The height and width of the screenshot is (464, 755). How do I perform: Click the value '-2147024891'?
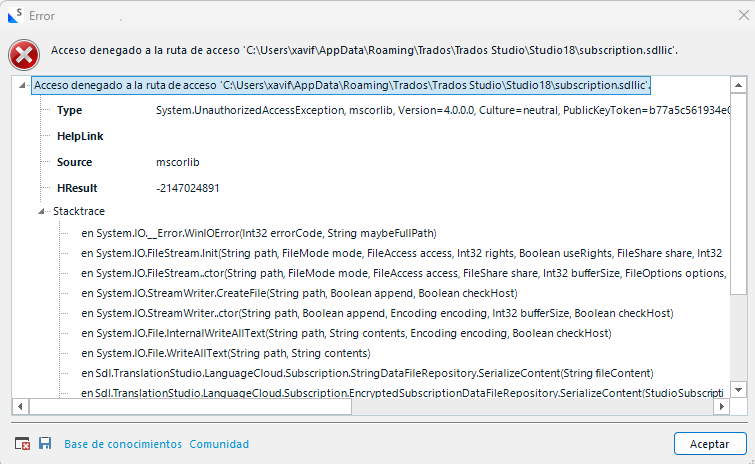tap(188, 188)
